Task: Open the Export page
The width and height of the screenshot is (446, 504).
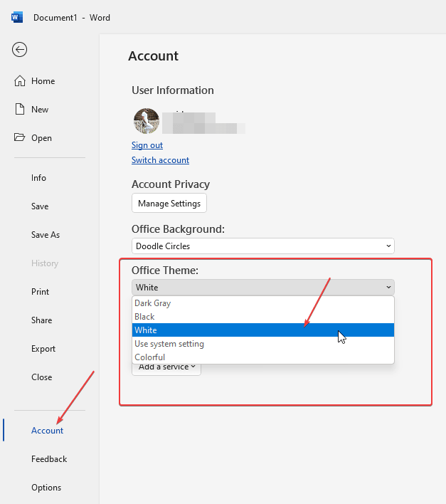Action: click(43, 348)
